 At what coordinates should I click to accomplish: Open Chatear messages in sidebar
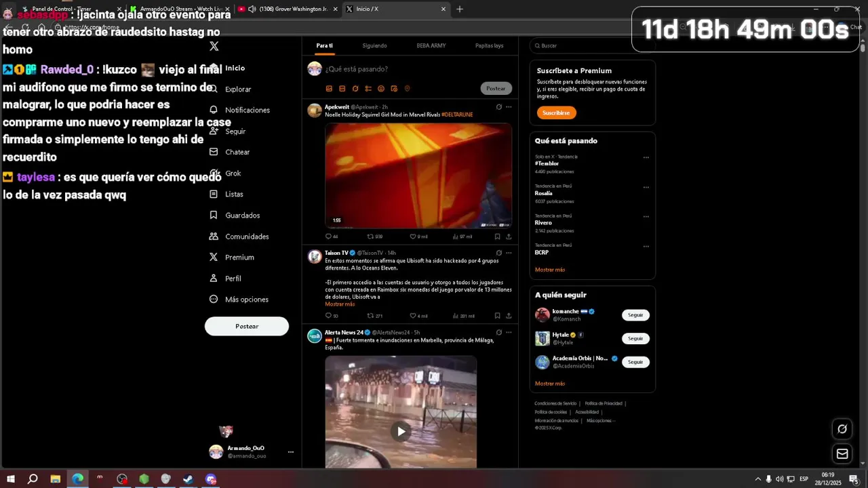[230, 152]
